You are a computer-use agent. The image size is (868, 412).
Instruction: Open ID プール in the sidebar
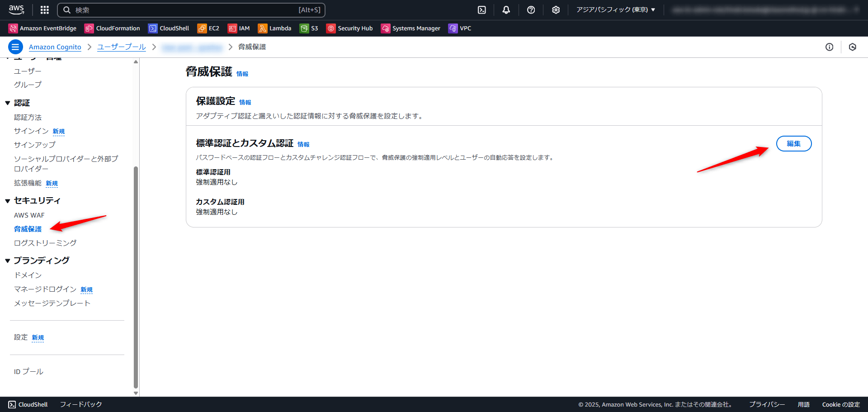coord(28,372)
